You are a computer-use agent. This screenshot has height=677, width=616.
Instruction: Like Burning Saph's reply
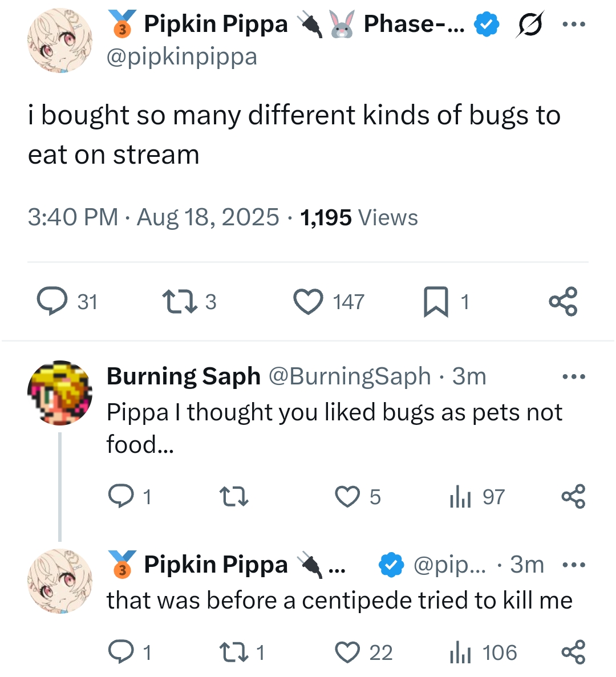pyautogui.click(x=347, y=497)
